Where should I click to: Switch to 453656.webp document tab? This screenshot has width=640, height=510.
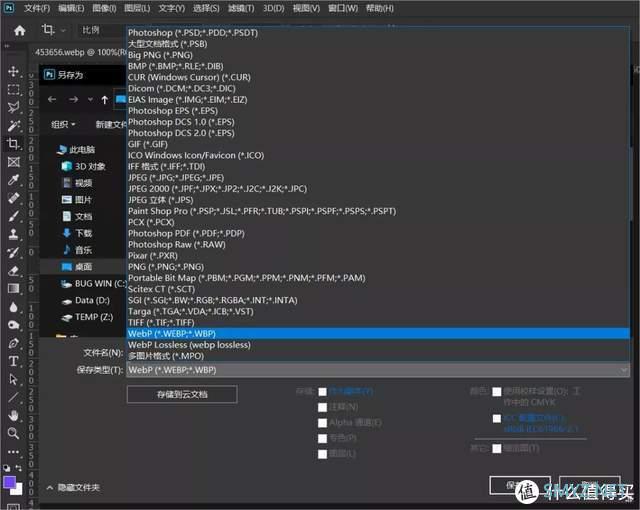80,52
